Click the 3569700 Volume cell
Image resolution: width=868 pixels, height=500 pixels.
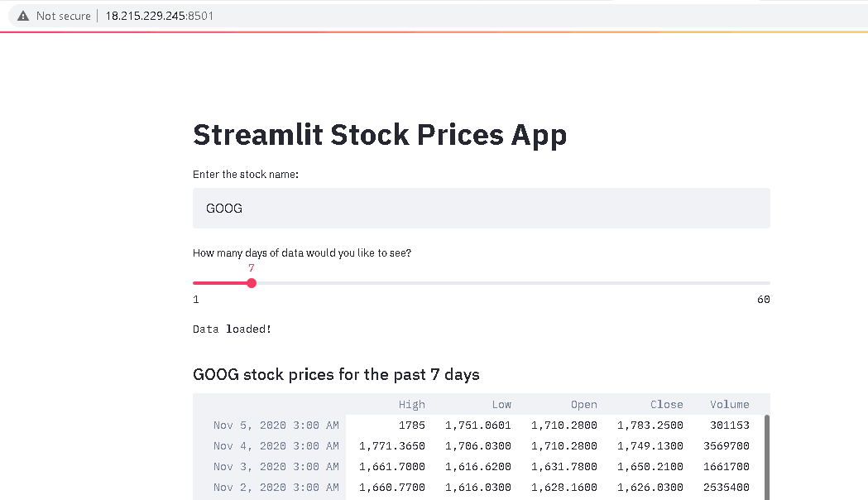point(727,445)
